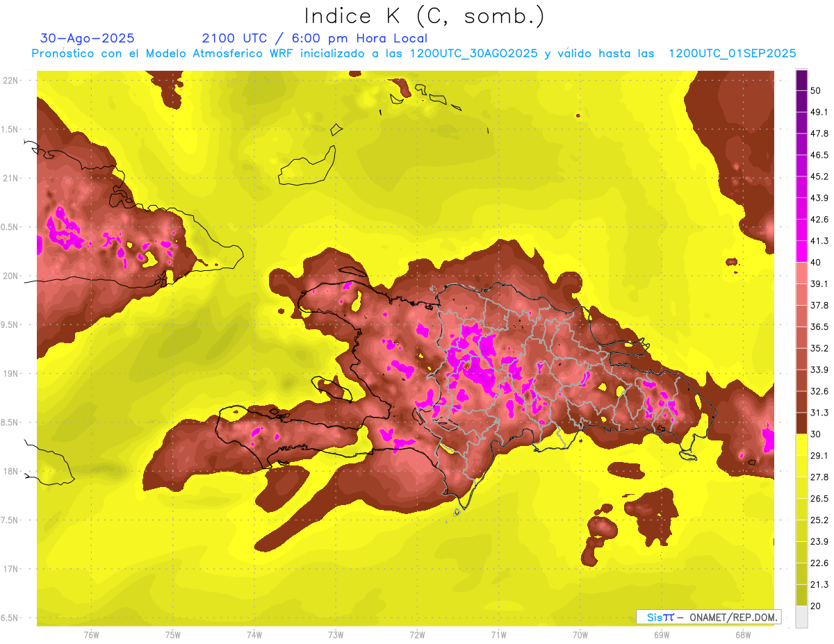This screenshot has height=644, width=834.
Task: Click colorbar value "32.6"
Action: [819, 391]
